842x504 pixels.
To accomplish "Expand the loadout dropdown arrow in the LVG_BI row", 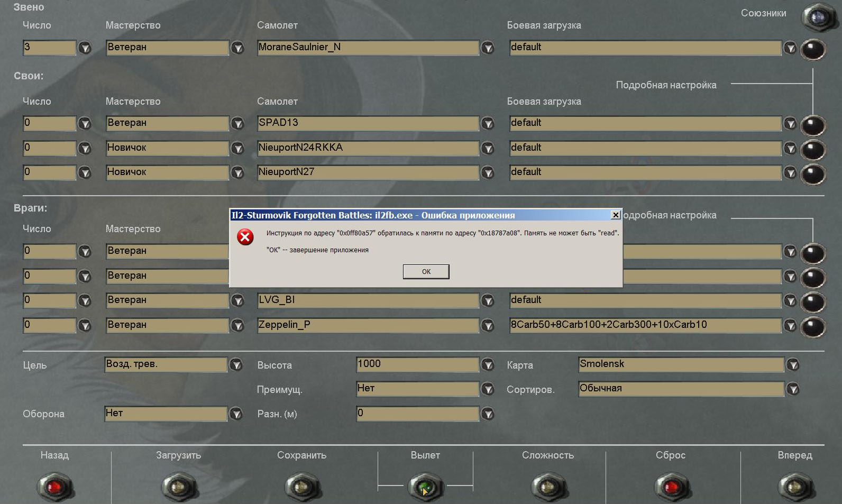I will 790,301.
